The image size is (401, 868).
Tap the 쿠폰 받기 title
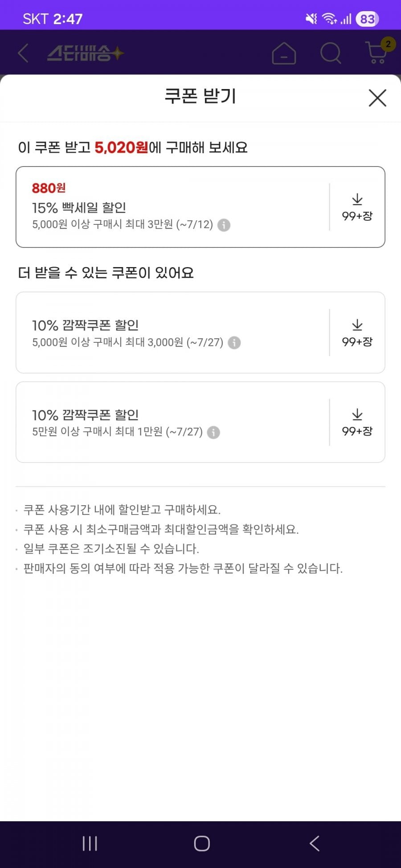pos(200,96)
